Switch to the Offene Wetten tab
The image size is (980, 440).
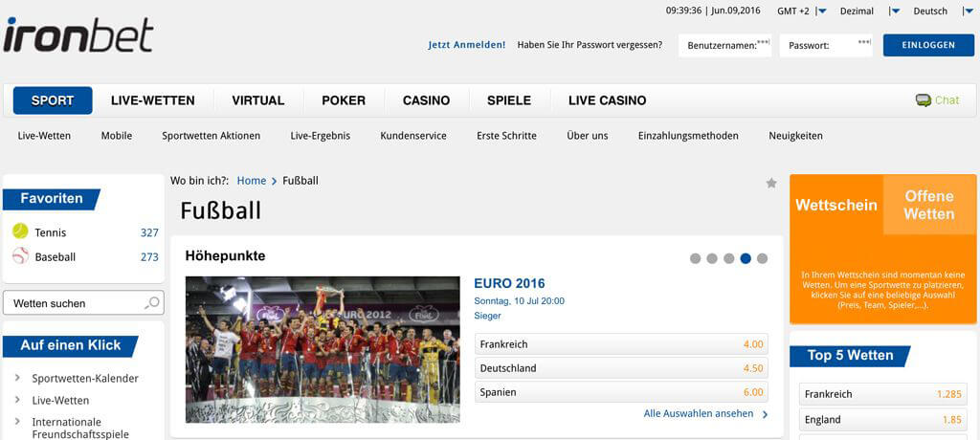pos(929,205)
